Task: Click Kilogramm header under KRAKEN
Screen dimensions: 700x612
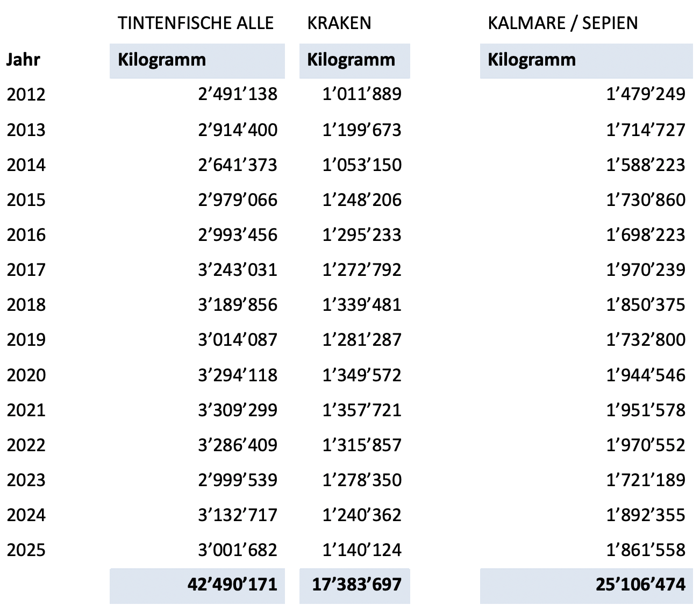Action: click(351, 60)
